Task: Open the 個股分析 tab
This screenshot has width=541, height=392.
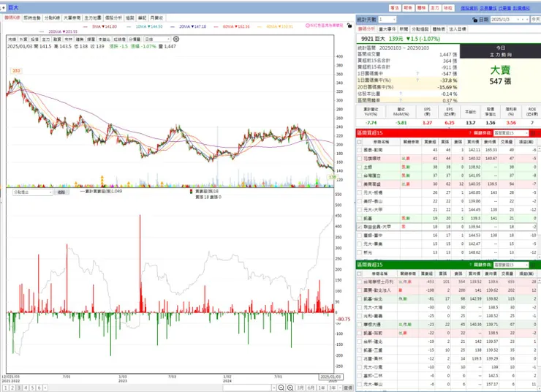Action: 113,18
